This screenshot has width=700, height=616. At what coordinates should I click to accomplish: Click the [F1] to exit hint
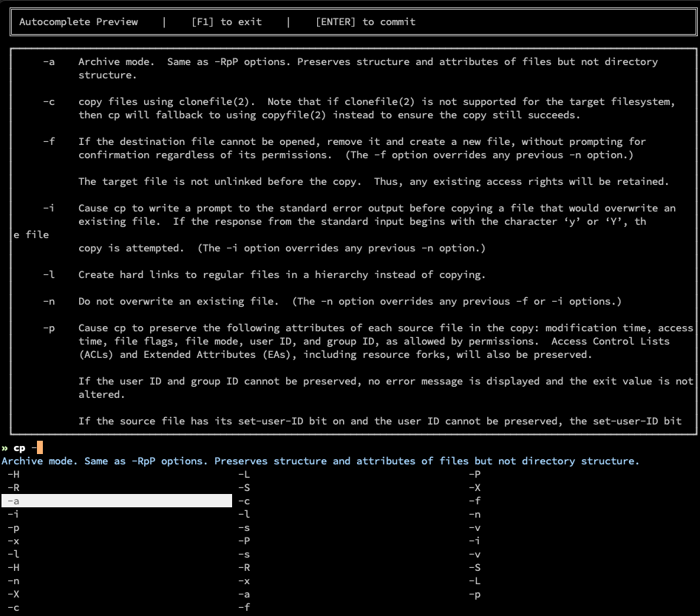[226, 22]
